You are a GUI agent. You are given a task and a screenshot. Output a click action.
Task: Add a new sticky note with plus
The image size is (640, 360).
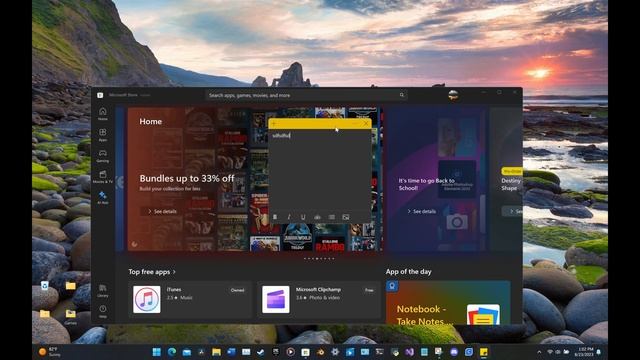tap(274, 124)
